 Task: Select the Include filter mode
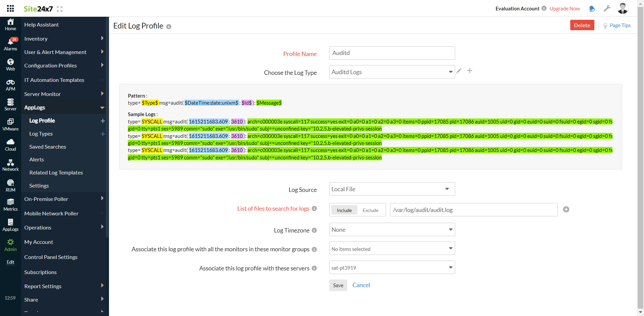(344, 210)
